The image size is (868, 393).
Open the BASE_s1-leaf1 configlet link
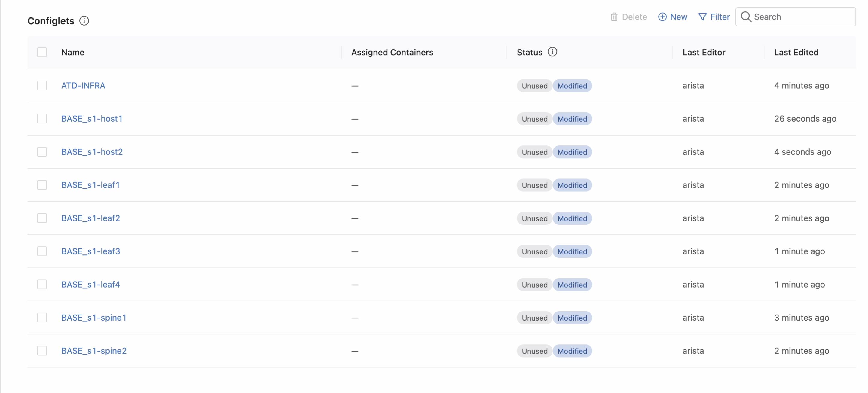point(90,185)
